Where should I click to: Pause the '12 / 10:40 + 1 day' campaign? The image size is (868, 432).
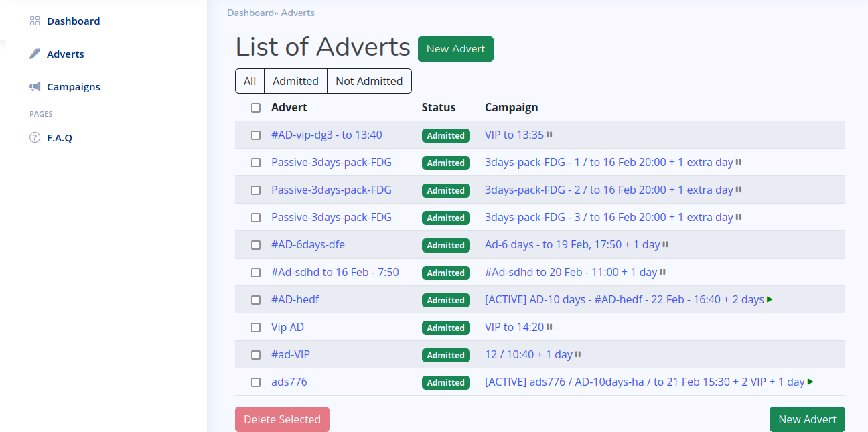[576, 354]
